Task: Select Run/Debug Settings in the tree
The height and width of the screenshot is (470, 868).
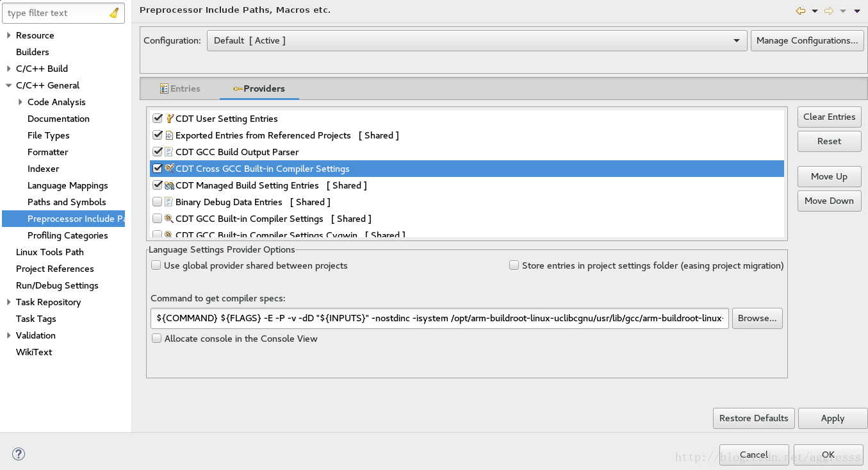Action: click(57, 285)
